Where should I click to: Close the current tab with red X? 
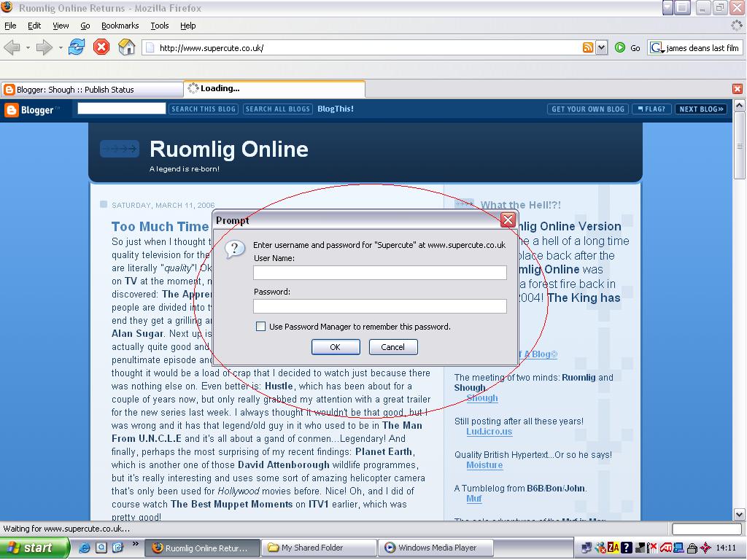point(737,89)
